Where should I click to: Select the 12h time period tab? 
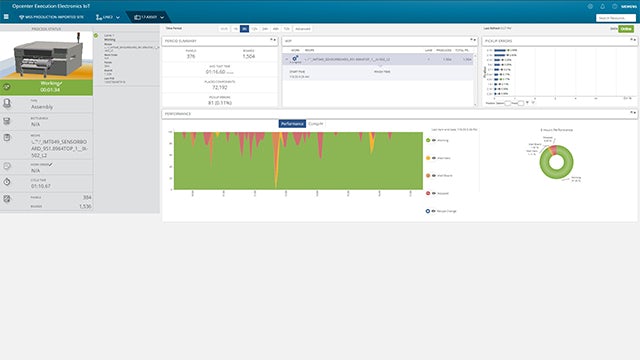click(x=254, y=29)
